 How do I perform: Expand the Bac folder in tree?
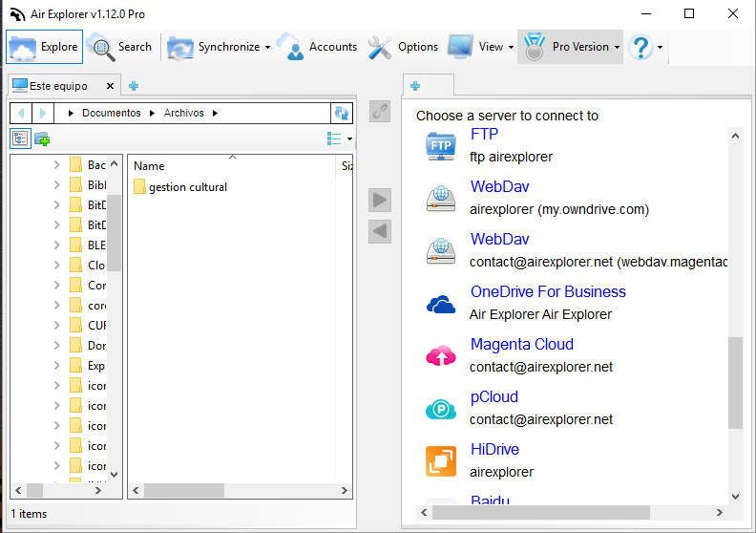tap(57, 165)
